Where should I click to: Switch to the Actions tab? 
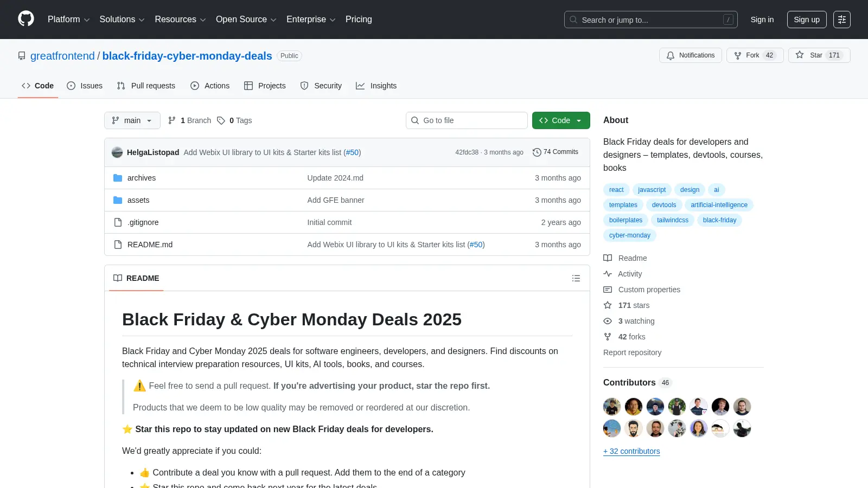[x=210, y=86]
